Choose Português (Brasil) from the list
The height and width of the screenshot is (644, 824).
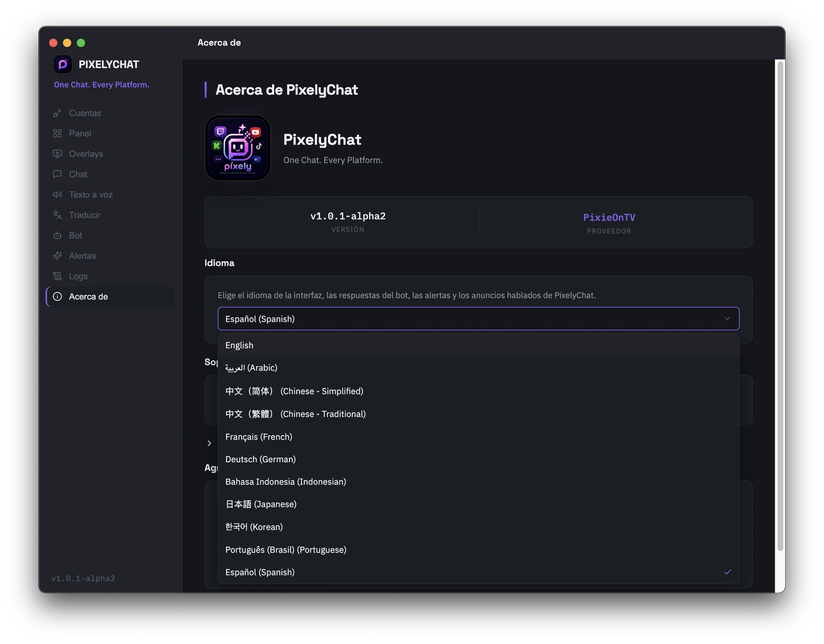(x=478, y=550)
